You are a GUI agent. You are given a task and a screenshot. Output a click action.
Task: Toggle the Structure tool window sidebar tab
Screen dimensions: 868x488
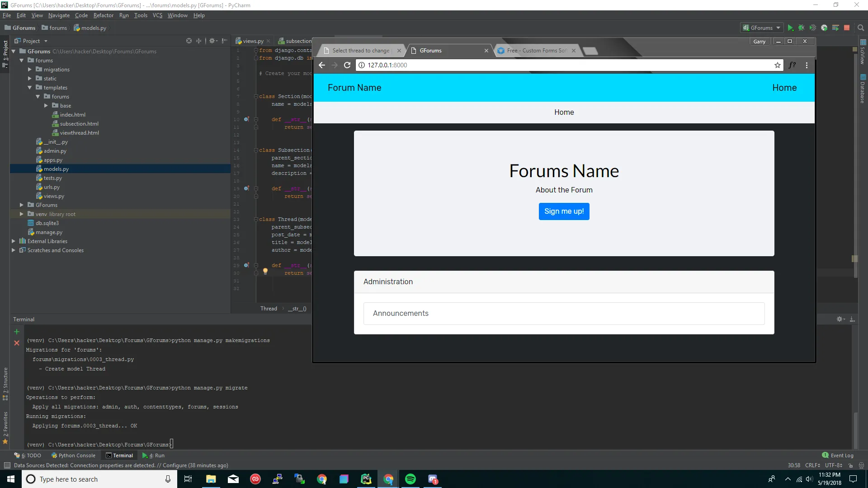tap(5, 380)
